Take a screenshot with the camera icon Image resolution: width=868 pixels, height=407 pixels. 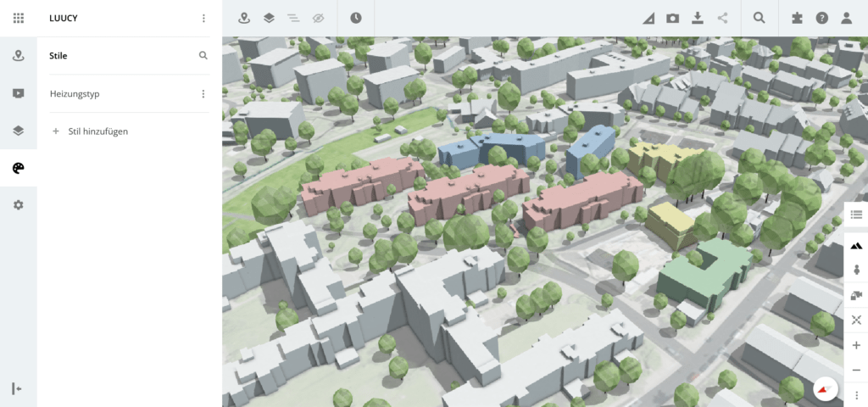[x=672, y=18]
